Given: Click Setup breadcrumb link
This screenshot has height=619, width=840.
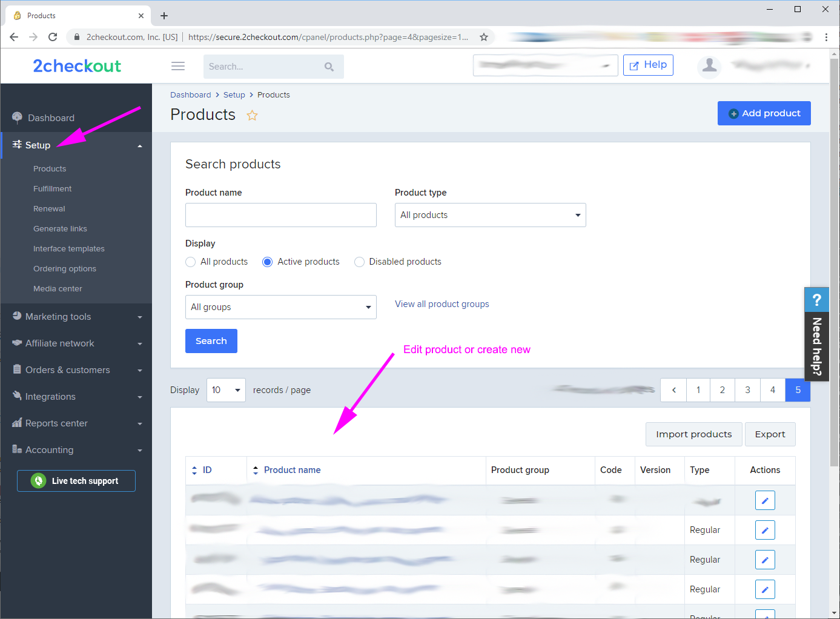Looking at the screenshot, I should [x=234, y=94].
